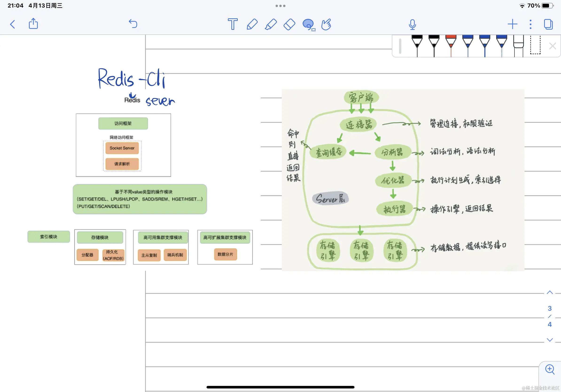Go to next page with down chevron
Image resolution: width=561 pixels, height=392 pixels.
tap(550, 340)
